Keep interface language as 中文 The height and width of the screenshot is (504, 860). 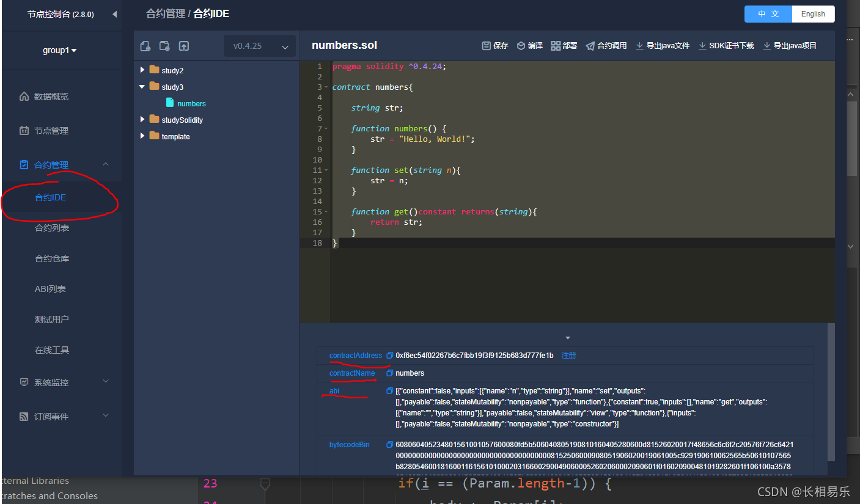[x=768, y=13]
